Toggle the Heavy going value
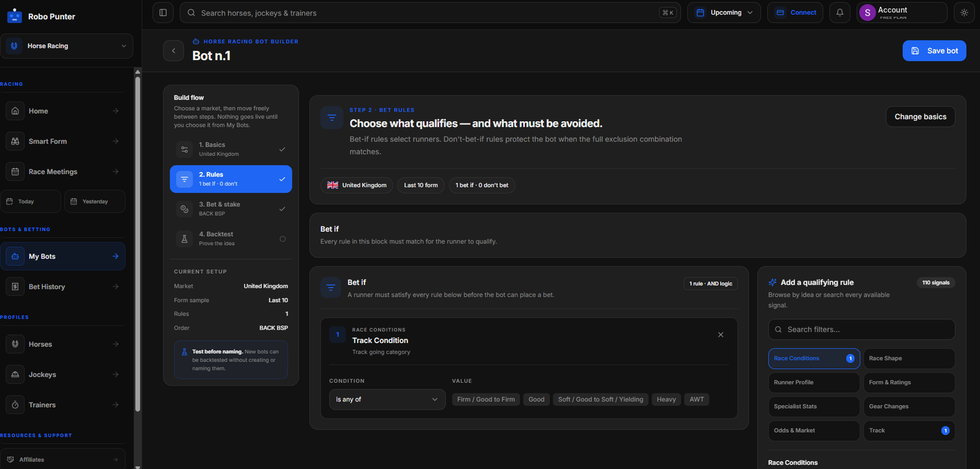Image resolution: width=980 pixels, height=469 pixels. pyautogui.click(x=666, y=399)
